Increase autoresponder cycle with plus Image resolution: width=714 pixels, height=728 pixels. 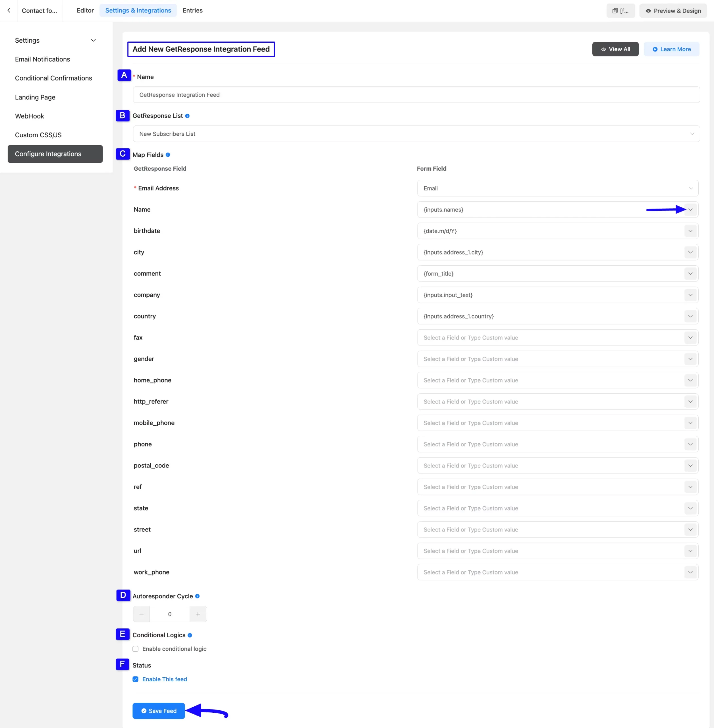(x=198, y=614)
